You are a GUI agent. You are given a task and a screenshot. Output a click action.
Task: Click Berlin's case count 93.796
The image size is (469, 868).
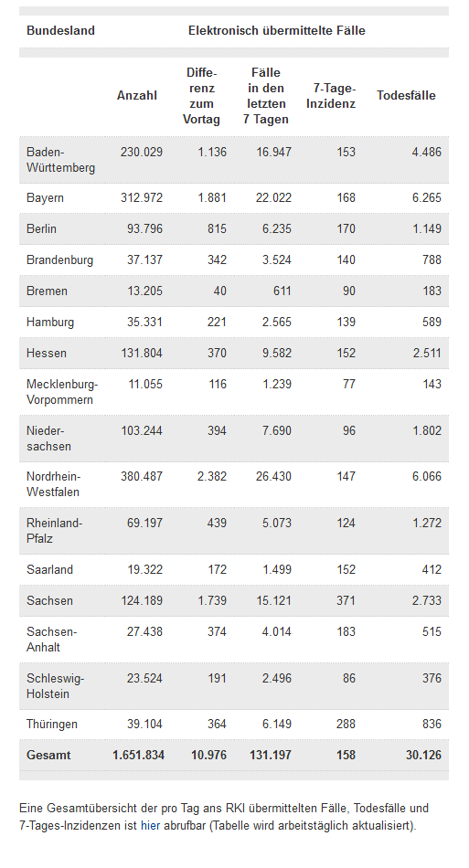tap(144, 228)
